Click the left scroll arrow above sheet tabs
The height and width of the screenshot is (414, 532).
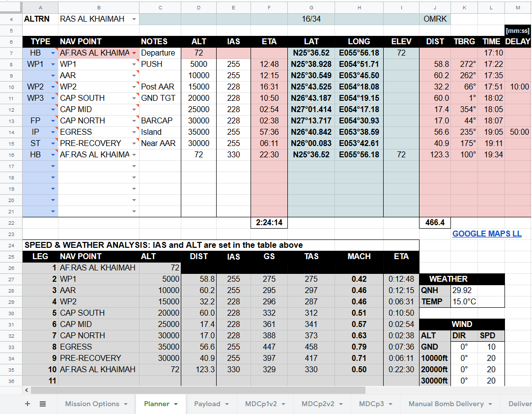pos(26,390)
